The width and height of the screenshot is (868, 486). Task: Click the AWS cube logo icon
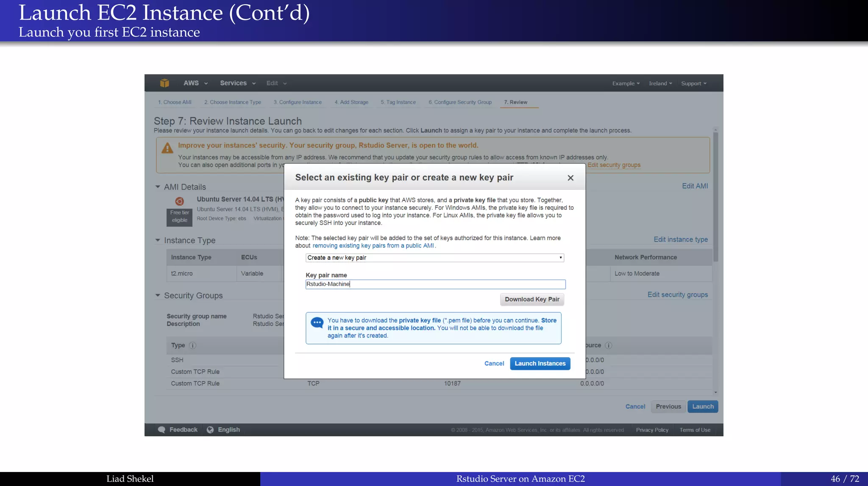(x=164, y=83)
